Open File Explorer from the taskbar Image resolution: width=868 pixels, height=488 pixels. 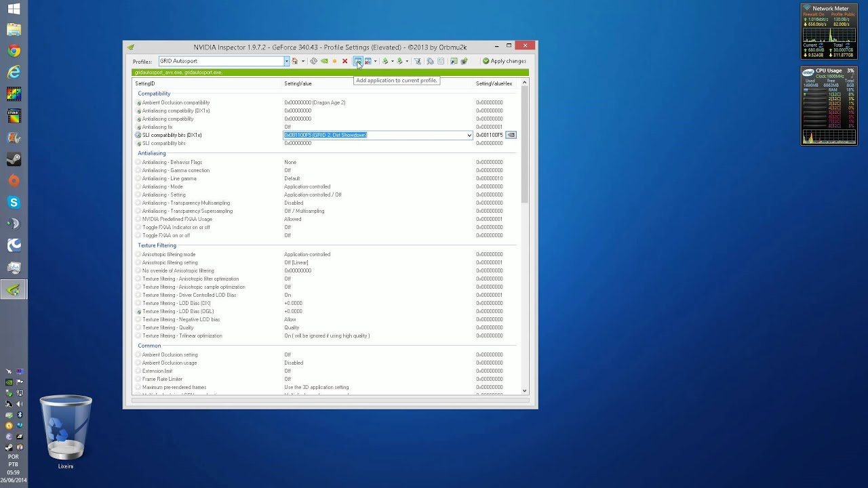point(14,30)
